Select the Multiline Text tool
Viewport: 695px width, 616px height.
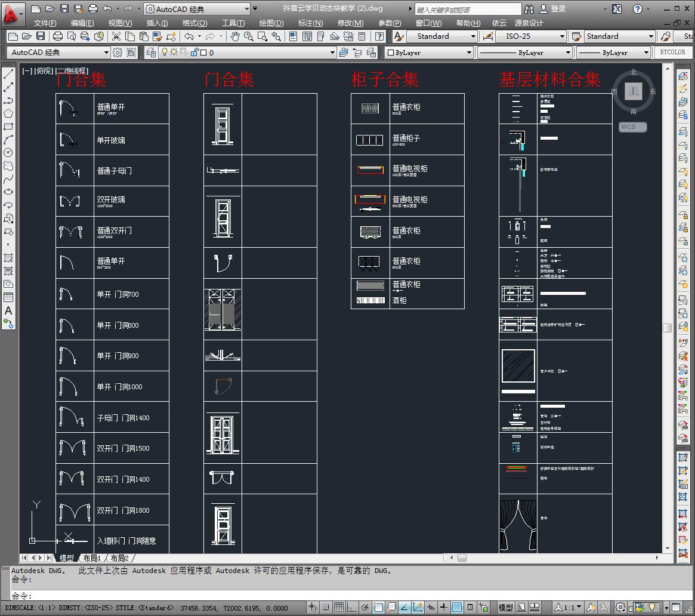(8, 311)
